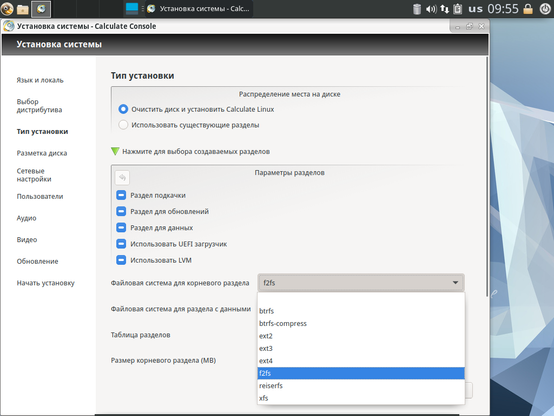Click 'Файловая система для раздела с данными' label
This screenshot has width=554, height=416.
pyautogui.click(x=181, y=309)
